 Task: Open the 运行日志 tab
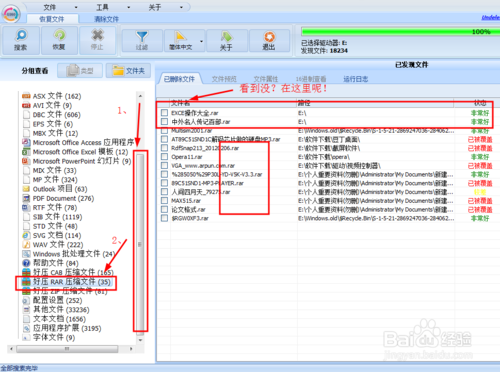[x=356, y=79]
